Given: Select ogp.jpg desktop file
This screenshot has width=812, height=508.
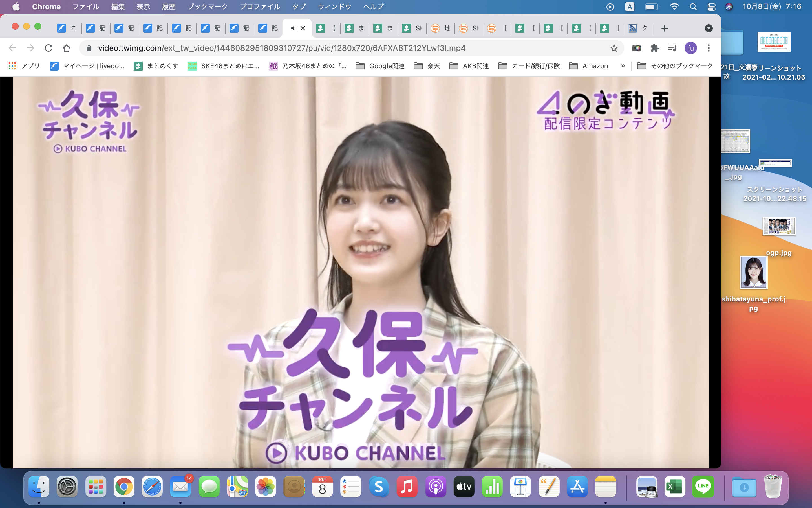Looking at the screenshot, I should pos(779,237).
